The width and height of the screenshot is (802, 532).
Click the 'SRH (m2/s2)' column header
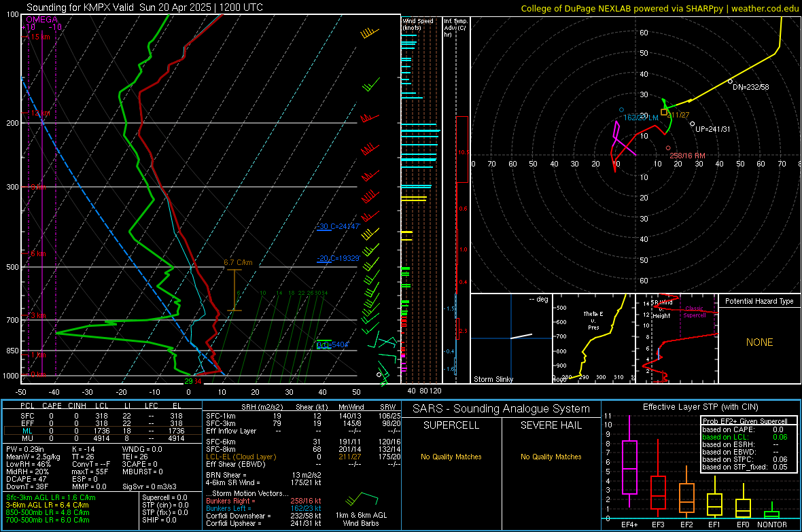pos(262,407)
